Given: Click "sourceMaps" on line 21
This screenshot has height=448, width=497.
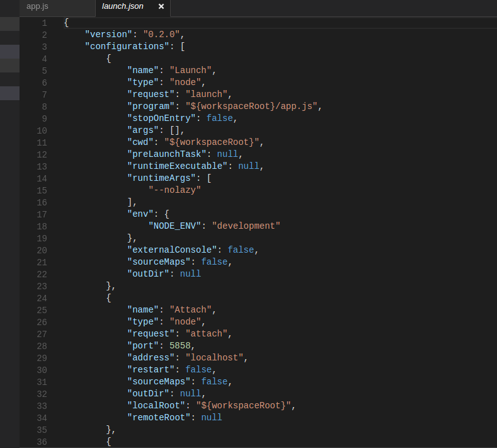Looking at the screenshot, I should pos(159,262).
